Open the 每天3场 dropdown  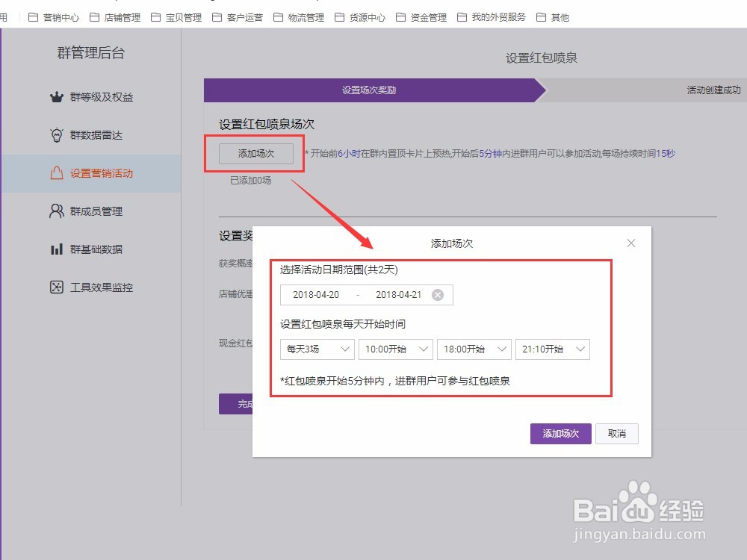pyautogui.click(x=317, y=349)
